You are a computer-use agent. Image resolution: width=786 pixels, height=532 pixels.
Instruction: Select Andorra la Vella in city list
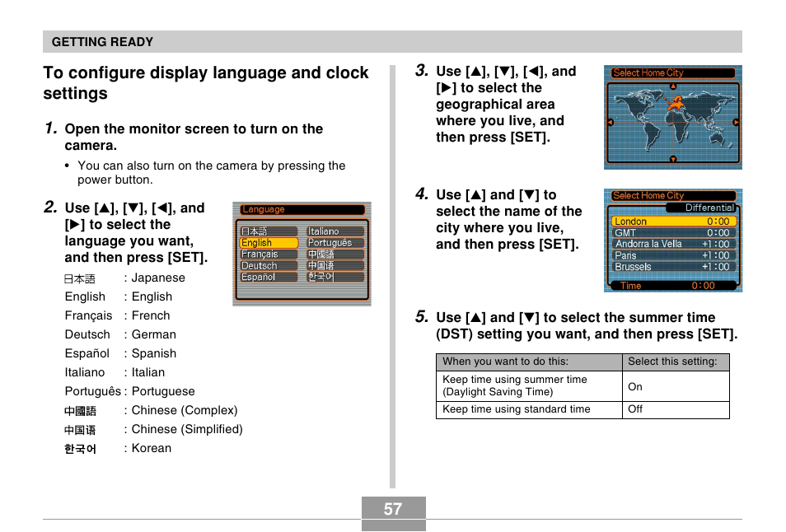pos(673,244)
